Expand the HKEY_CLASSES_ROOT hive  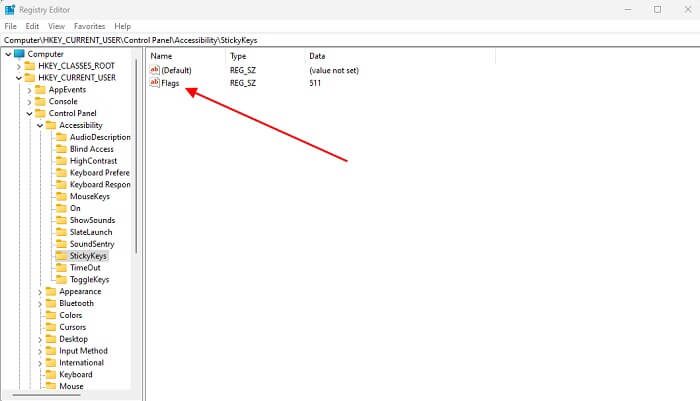pos(19,67)
